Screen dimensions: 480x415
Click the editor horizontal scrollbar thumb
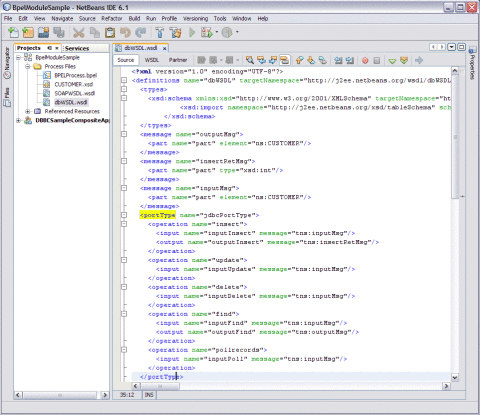(x=160, y=386)
